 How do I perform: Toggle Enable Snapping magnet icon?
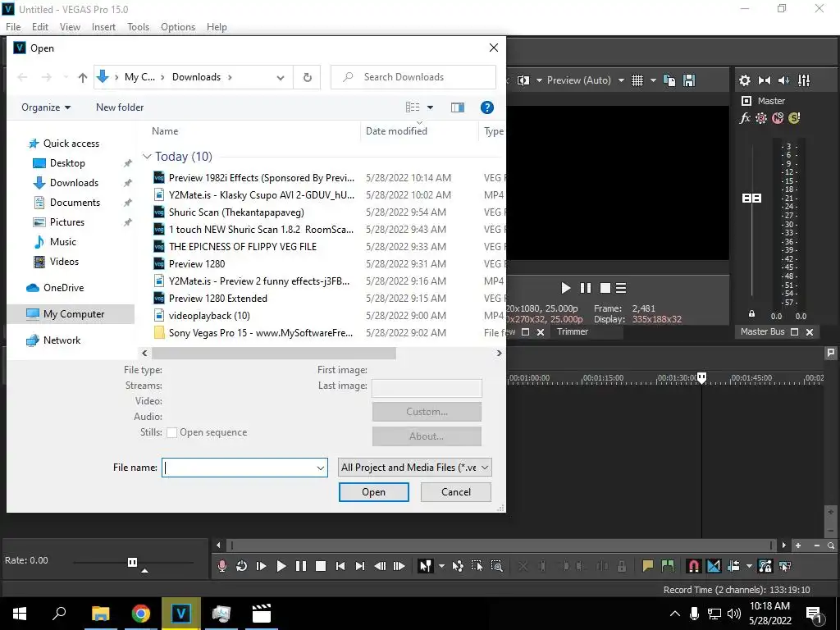click(x=694, y=566)
